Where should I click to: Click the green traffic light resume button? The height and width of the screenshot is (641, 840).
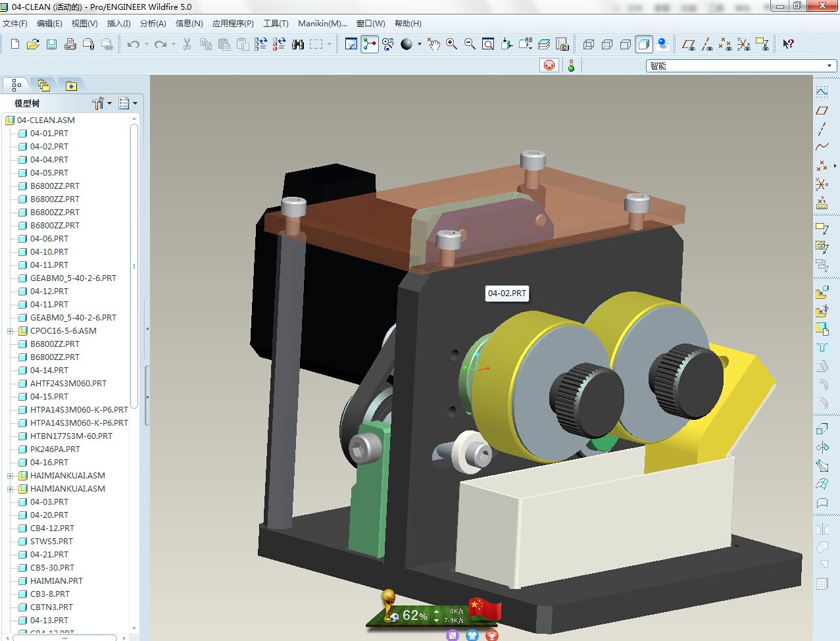click(570, 65)
